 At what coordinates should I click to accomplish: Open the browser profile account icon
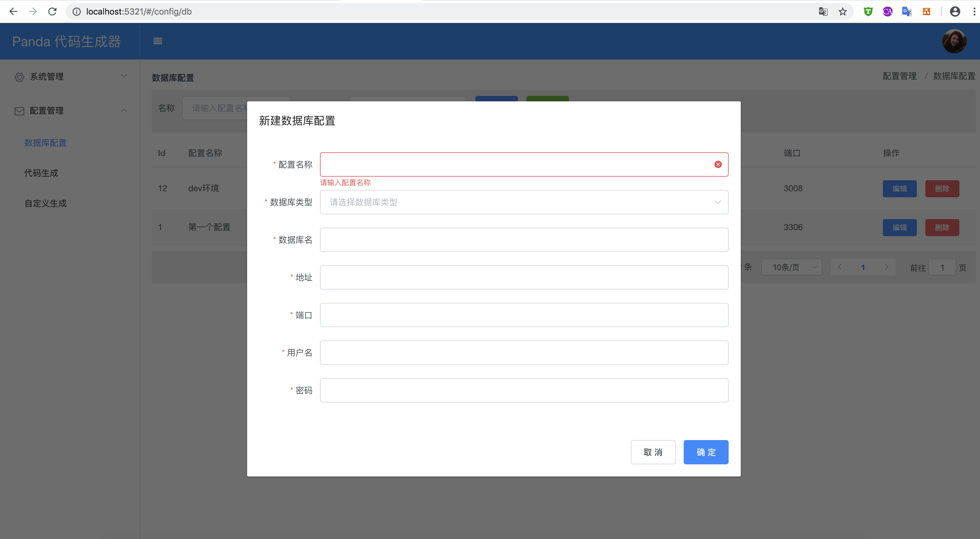tap(954, 12)
